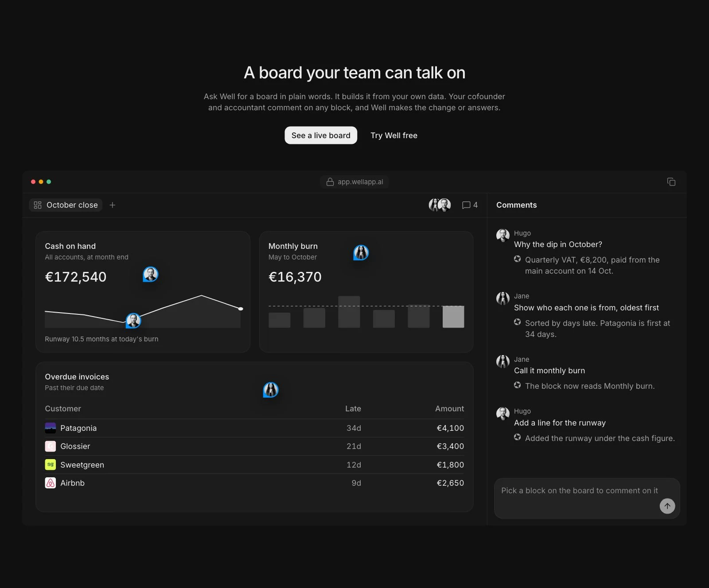
Task: Open the October close board tab
Action: pos(66,205)
